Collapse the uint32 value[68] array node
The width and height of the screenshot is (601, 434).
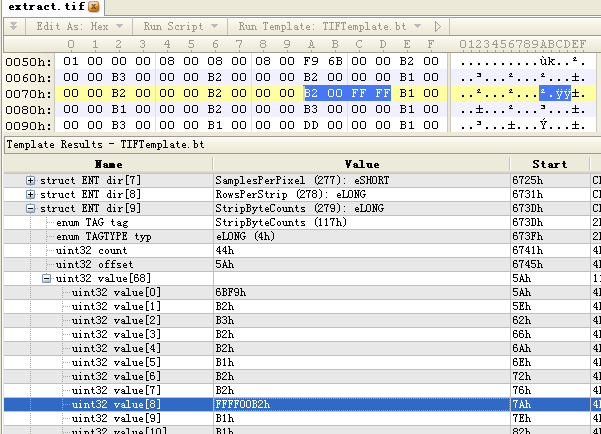point(46,278)
